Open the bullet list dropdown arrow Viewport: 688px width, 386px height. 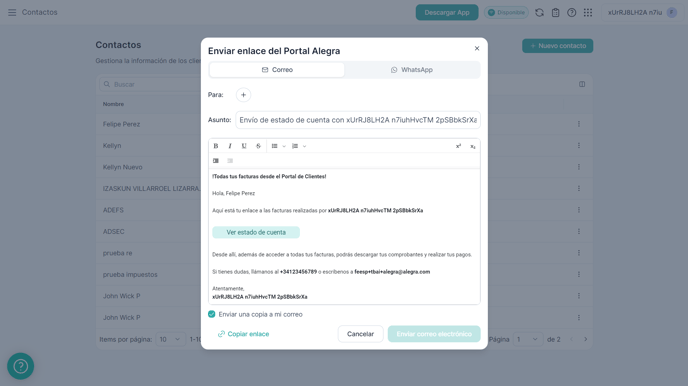coord(284,146)
